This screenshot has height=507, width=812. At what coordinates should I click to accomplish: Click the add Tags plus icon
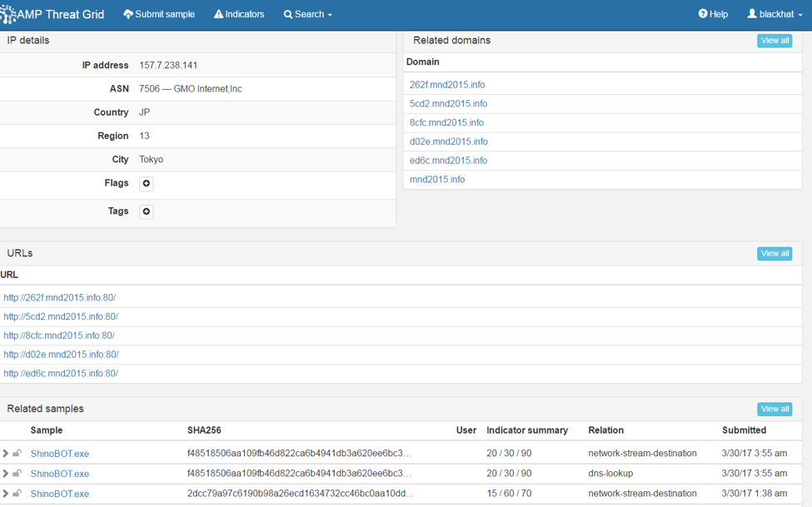[x=147, y=211]
